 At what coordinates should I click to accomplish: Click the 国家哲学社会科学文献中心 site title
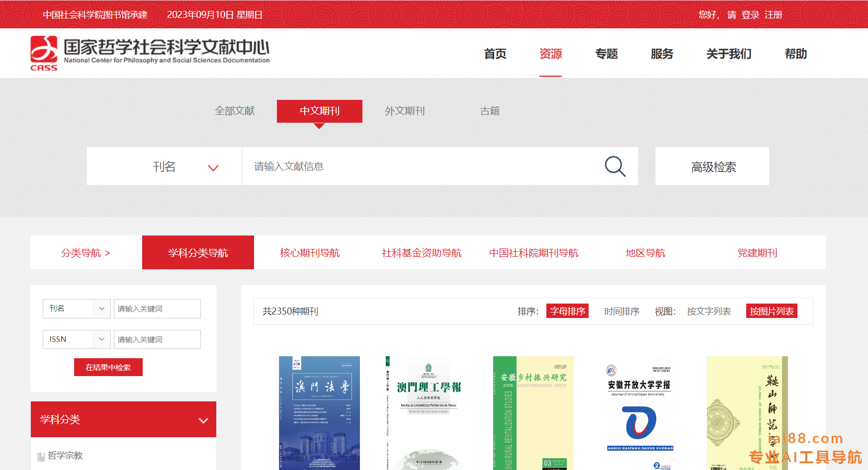coord(167,47)
